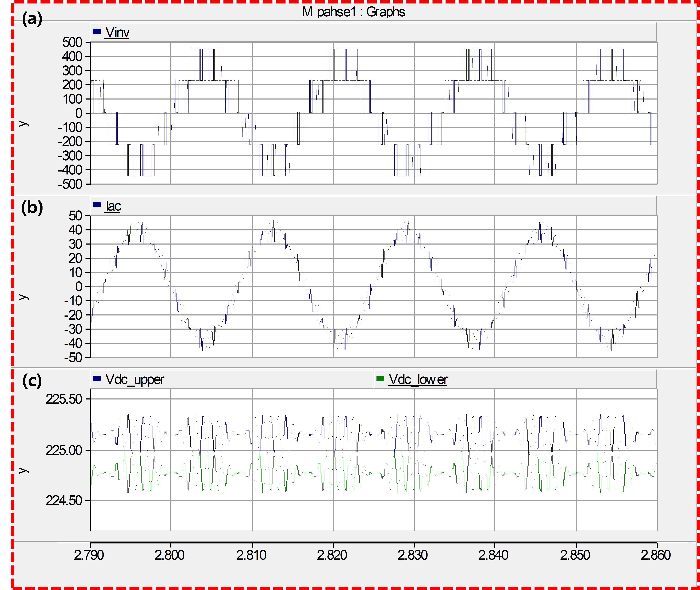Click the 2.820 time axis label

pos(332,555)
